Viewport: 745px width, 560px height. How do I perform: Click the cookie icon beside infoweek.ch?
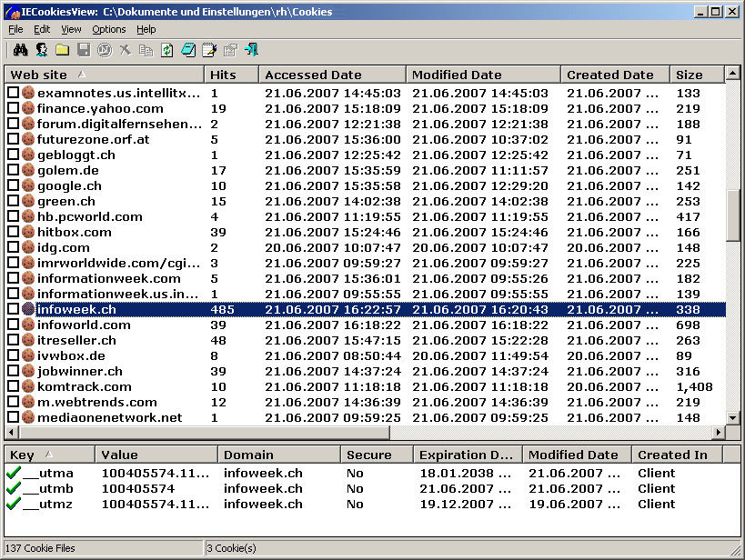click(28, 309)
